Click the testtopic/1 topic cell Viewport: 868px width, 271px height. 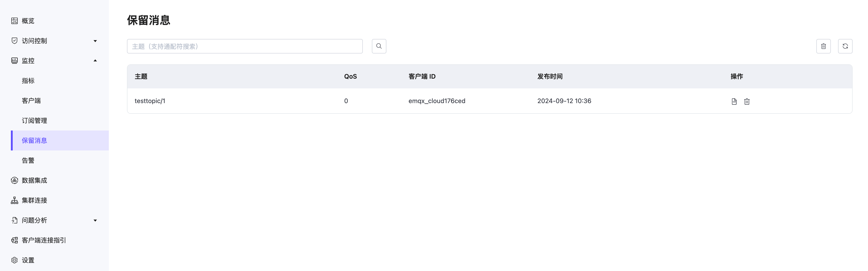150,101
